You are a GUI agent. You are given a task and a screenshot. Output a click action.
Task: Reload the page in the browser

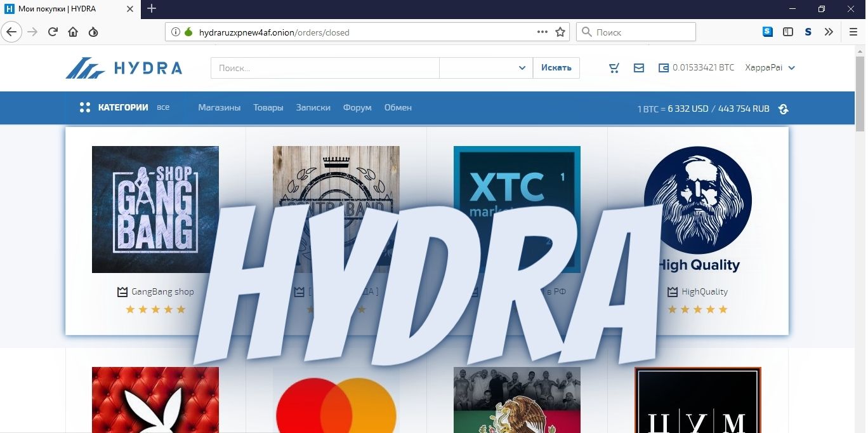click(x=53, y=32)
